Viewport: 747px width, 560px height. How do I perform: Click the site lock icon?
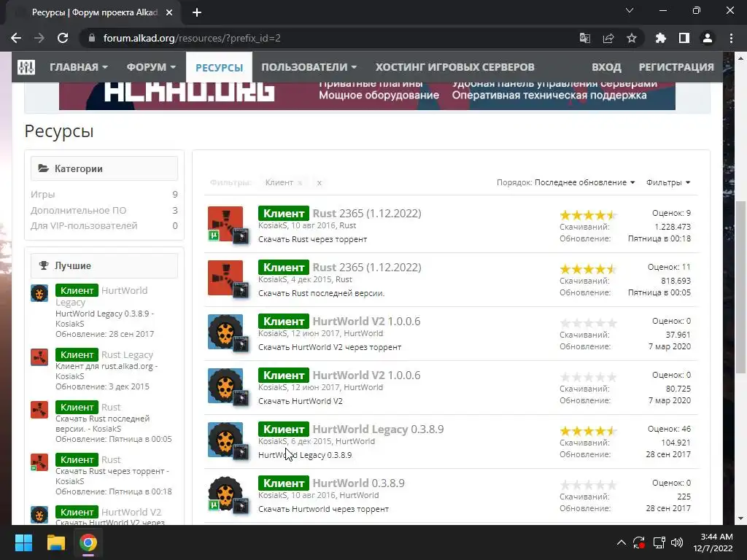coord(92,38)
